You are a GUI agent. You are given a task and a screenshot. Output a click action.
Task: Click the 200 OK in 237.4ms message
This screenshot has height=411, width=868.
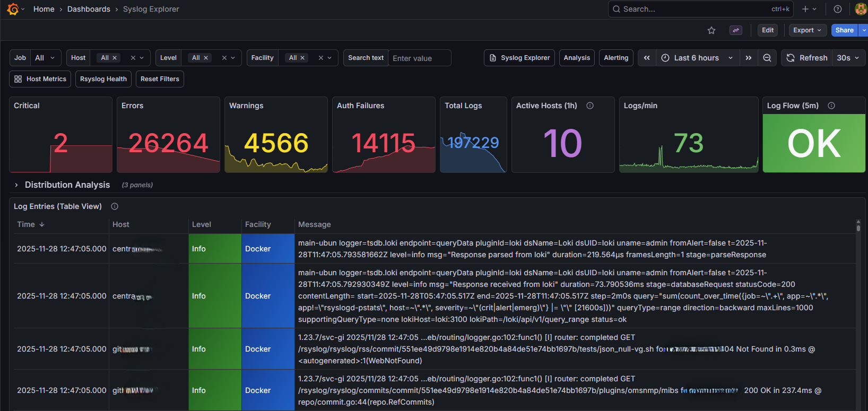click(x=575, y=390)
